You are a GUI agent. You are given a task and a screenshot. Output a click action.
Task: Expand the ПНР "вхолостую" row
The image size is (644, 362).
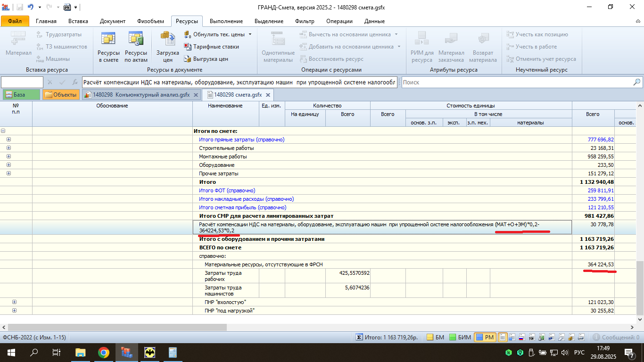pyautogui.click(x=14, y=302)
